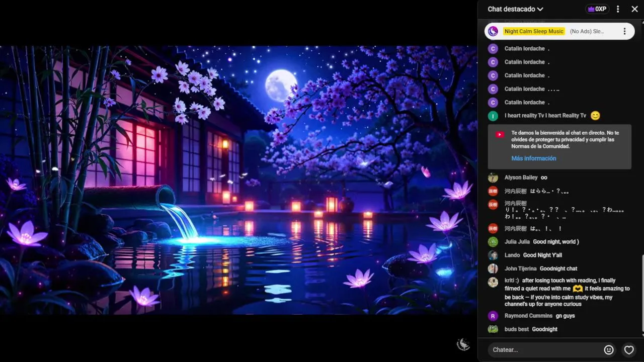Click kriti's avatar

tap(493, 282)
